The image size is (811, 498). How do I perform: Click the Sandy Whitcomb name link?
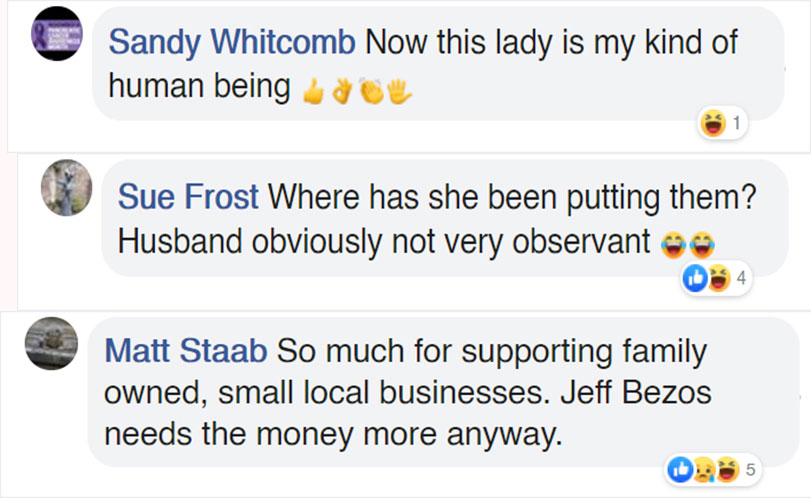[232, 42]
